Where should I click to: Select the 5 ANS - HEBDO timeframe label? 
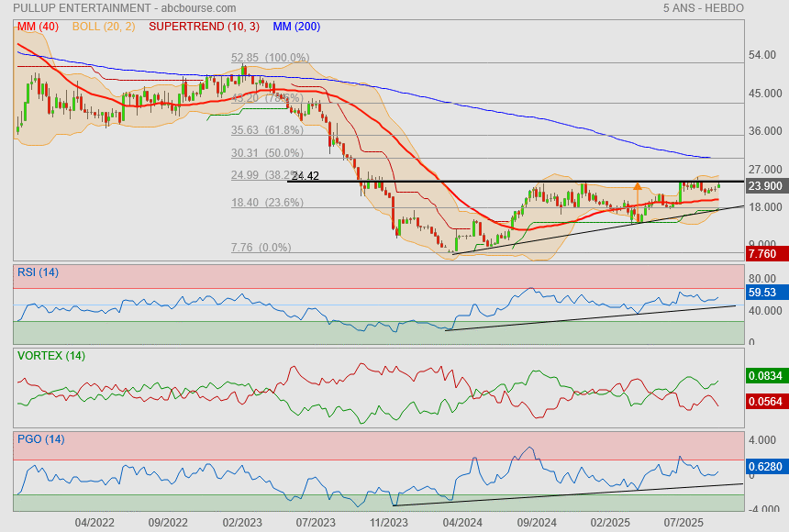[x=703, y=7]
